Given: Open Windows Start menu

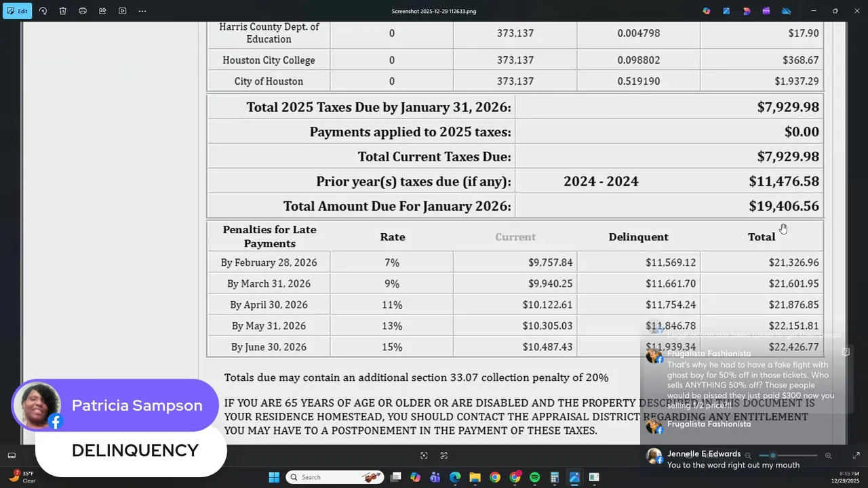Looking at the screenshot, I should coord(274,477).
